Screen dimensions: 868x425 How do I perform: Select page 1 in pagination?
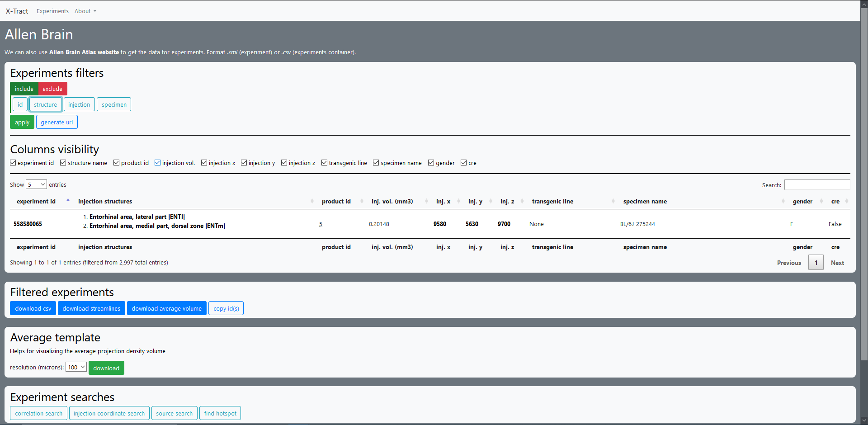pos(816,263)
